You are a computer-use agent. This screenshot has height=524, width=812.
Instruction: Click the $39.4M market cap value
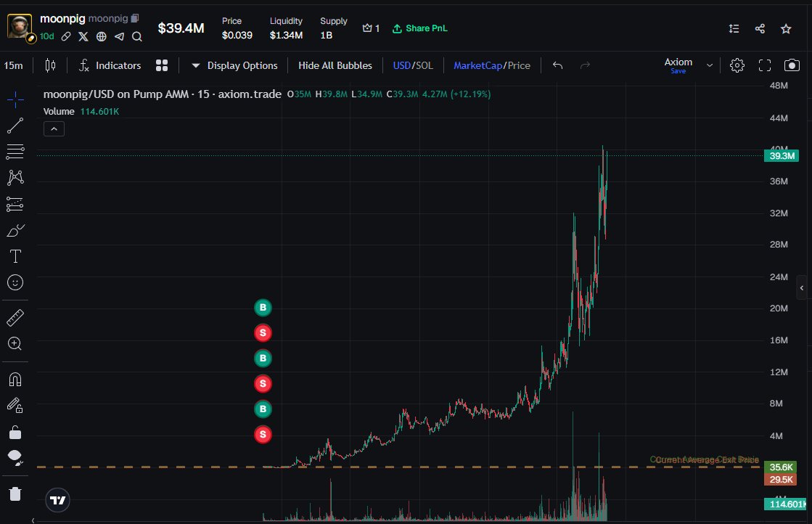pyautogui.click(x=181, y=28)
